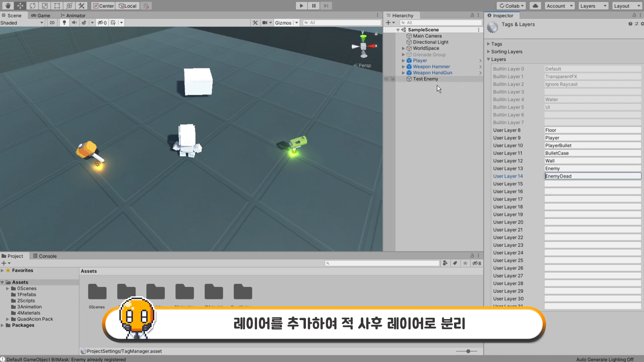Open the Layers dropdown in toolbar
The height and width of the screenshot is (362, 644).
pyautogui.click(x=593, y=6)
